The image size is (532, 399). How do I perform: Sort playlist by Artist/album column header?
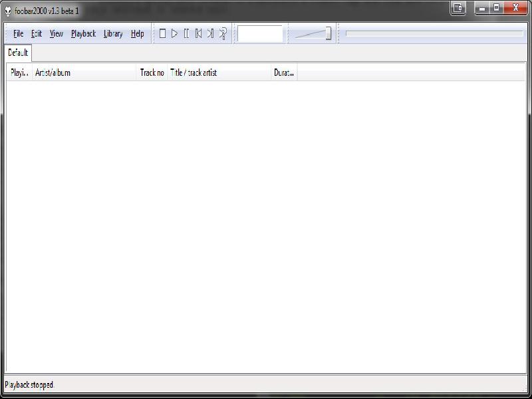(84, 72)
